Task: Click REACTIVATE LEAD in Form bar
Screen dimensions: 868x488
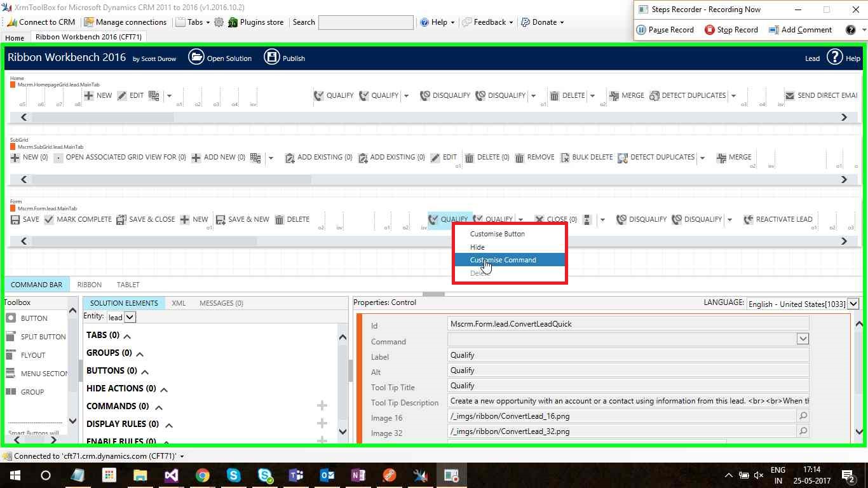Action: pyautogui.click(x=777, y=220)
